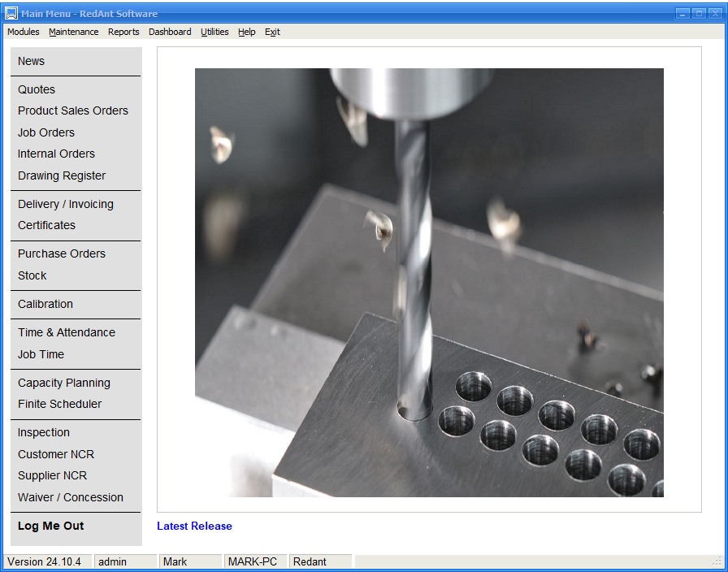The image size is (728, 572).
Task: Open the Calibration module
Action: (x=45, y=304)
